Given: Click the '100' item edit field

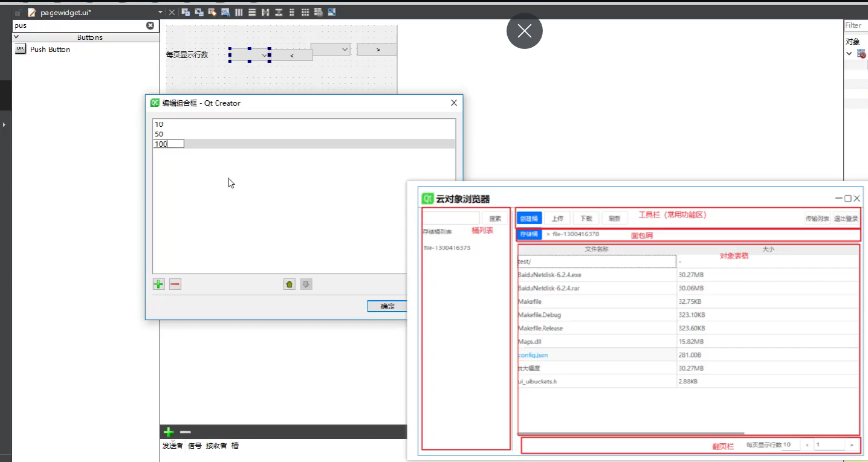Looking at the screenshot, I should (169, 144).
